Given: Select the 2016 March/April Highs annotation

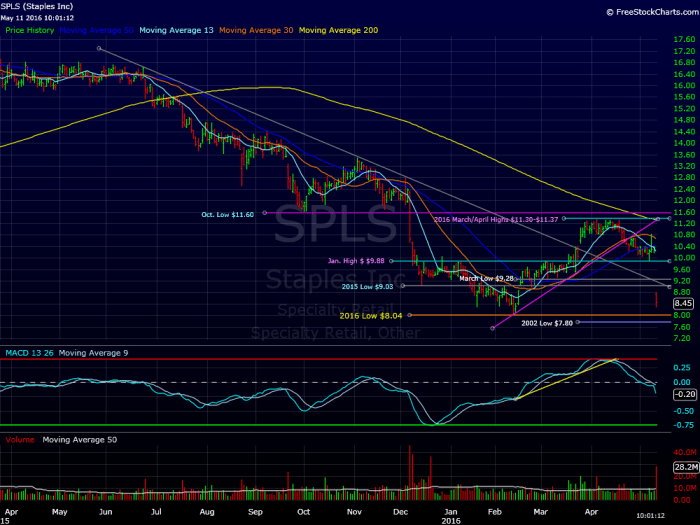Looking at the screenshot, I should tap(496, 220).
